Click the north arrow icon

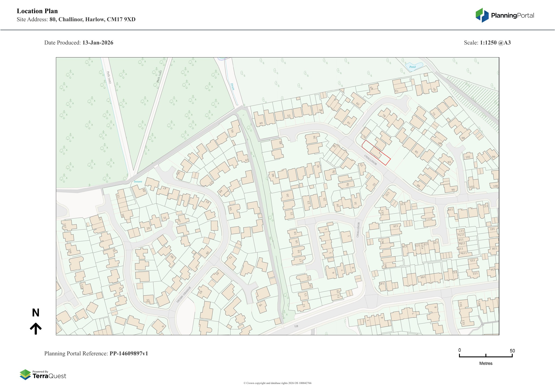point(36,329)
